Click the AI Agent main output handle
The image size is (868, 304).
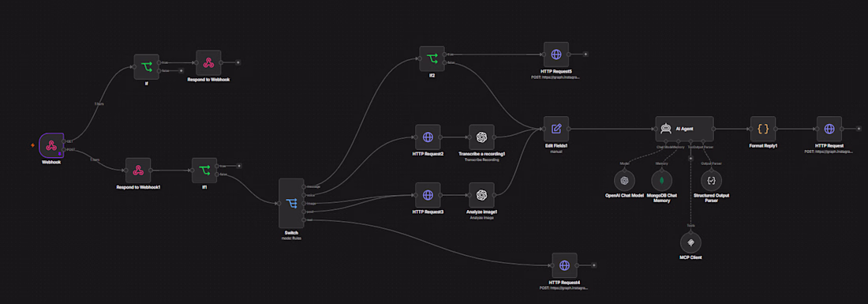pyautogui.click(x=713, y=129)
